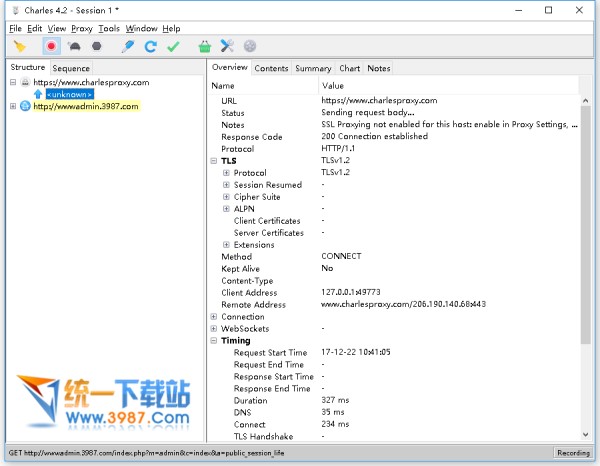Viewport: 600px width, 466px height.
Task: Select the Duration value 327 ms
Action: pyautogui.click(x=335, y=400)
